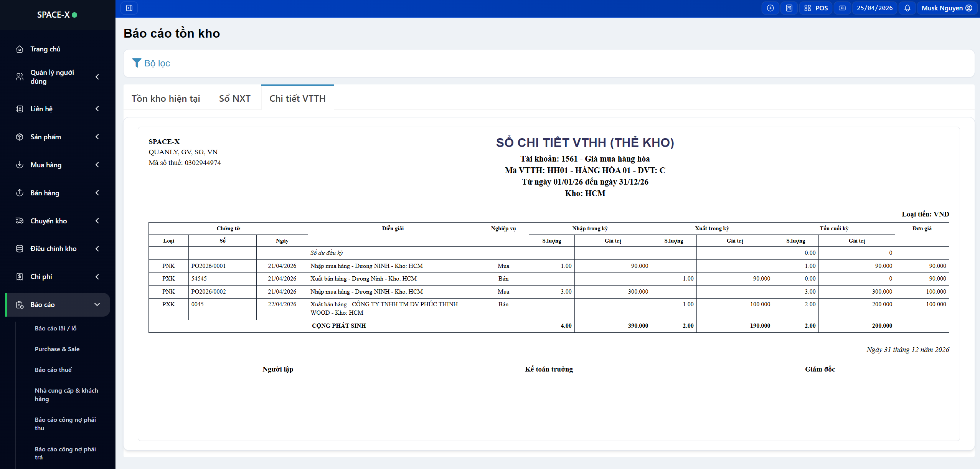This screenshot has width=980, height=469.
Task: Click the plus-circle add icon in the header
Action: [770, 8]
